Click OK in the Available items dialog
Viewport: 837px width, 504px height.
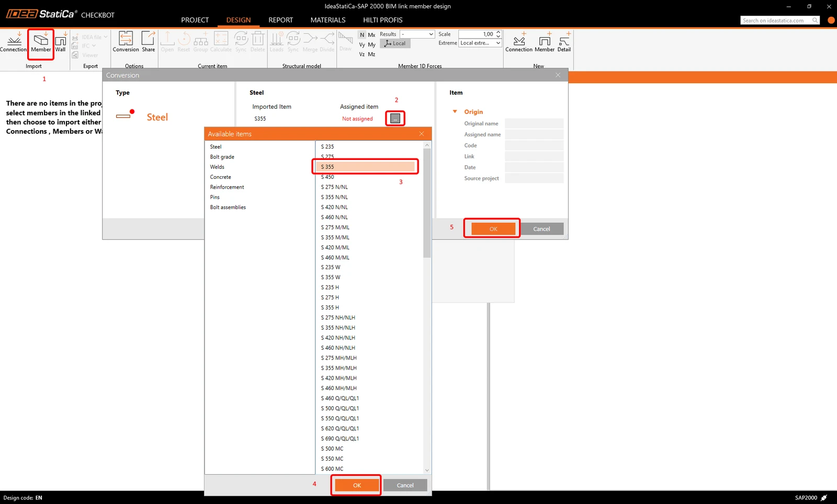[357, 486]
